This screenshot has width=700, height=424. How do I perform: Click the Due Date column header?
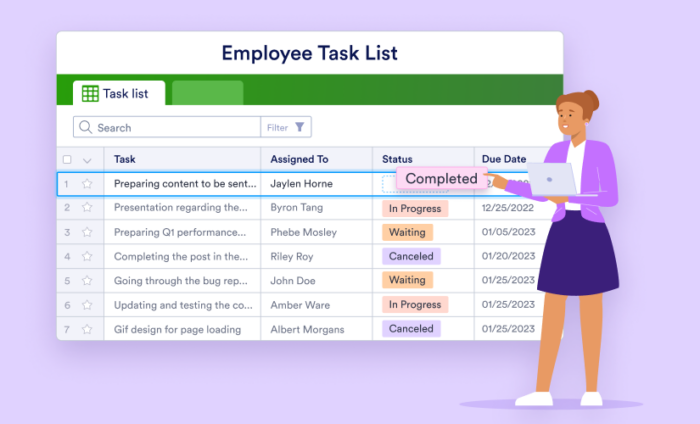coord(504,159)
